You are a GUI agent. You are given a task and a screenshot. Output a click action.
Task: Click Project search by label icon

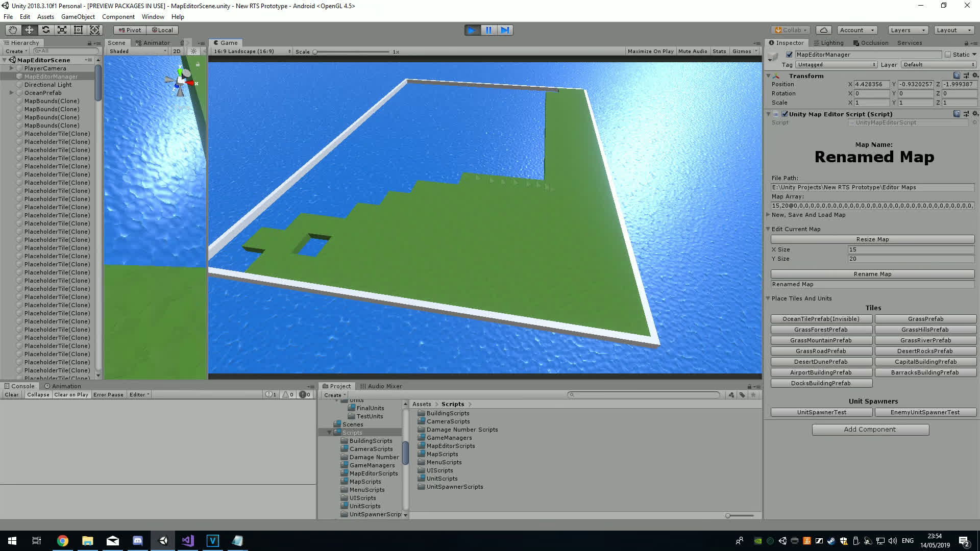(742, 395)
